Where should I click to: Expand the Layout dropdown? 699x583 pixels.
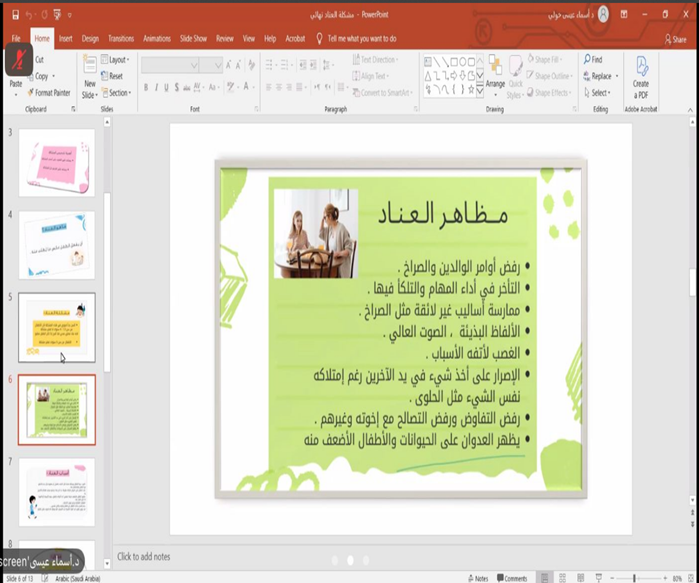click(117, 60)
